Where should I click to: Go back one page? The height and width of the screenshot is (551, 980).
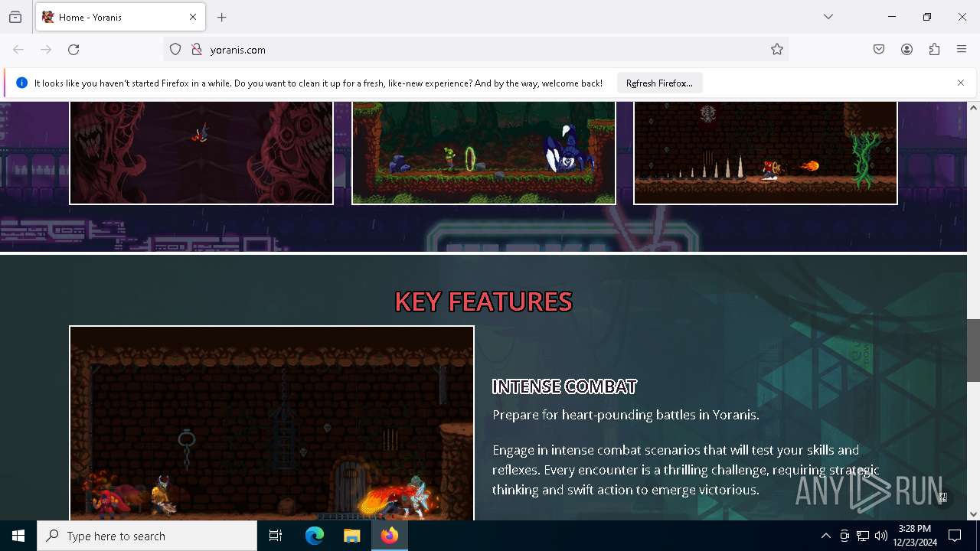pos(18,50)
